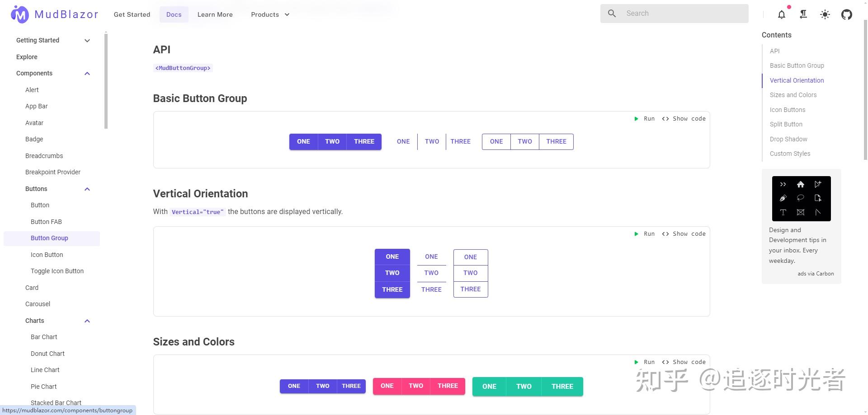
Task: Click the MudBlazor logo icon
Action: pyautogui.click(x=19, y=14)
